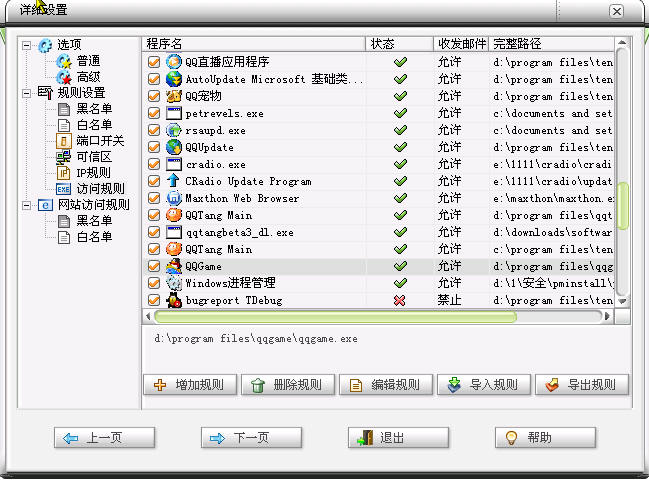
Task: Click the 收发邮件 column header
Action: [x=461, y=44]
